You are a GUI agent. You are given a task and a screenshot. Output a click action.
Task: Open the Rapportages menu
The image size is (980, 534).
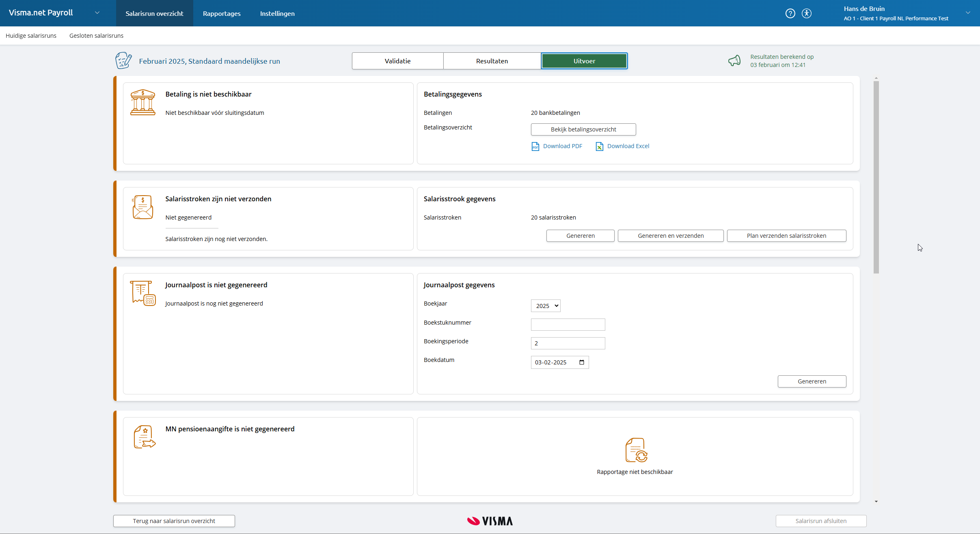(221, 13)
